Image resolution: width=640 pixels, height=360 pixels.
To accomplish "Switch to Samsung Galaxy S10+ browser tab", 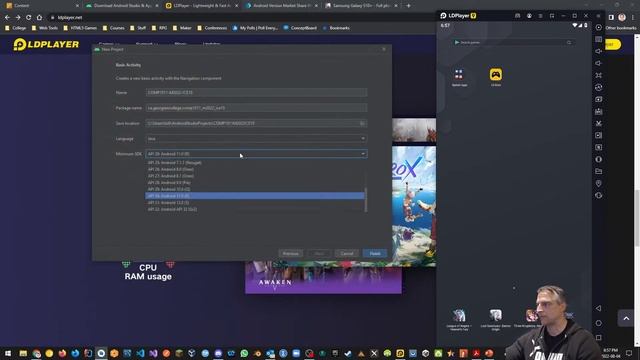I will tap(361, 6).
